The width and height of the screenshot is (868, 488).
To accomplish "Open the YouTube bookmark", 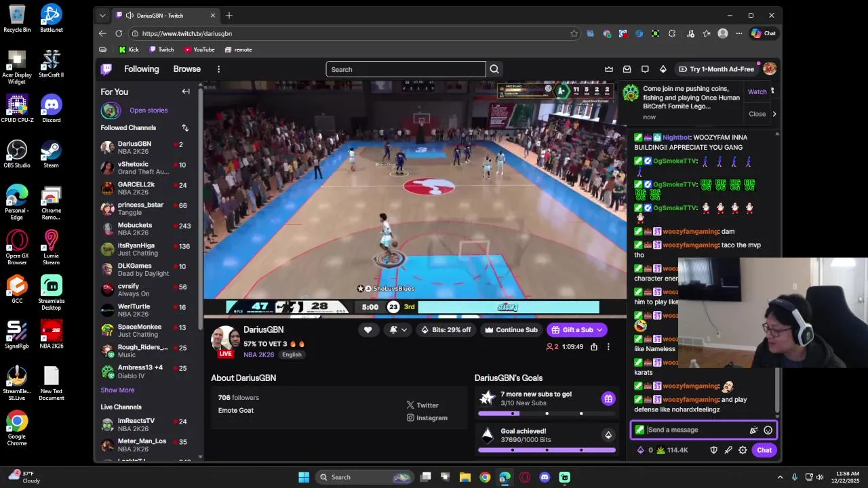I will tap(199, 49).
